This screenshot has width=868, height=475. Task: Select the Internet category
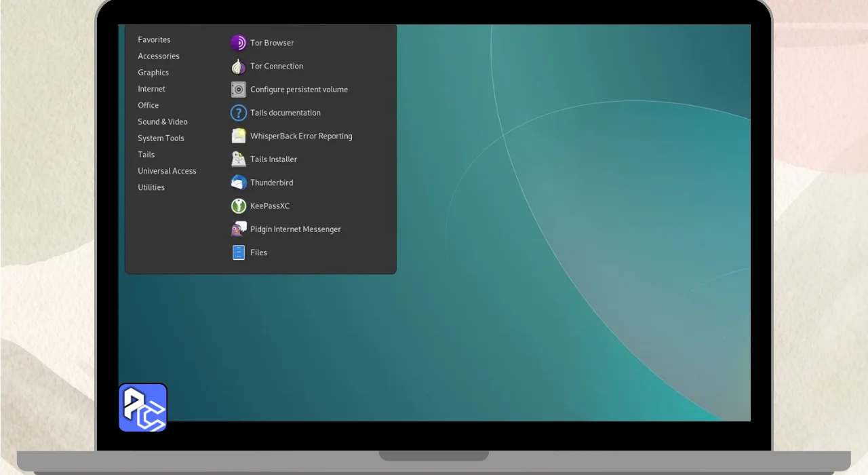click(151, 89)
